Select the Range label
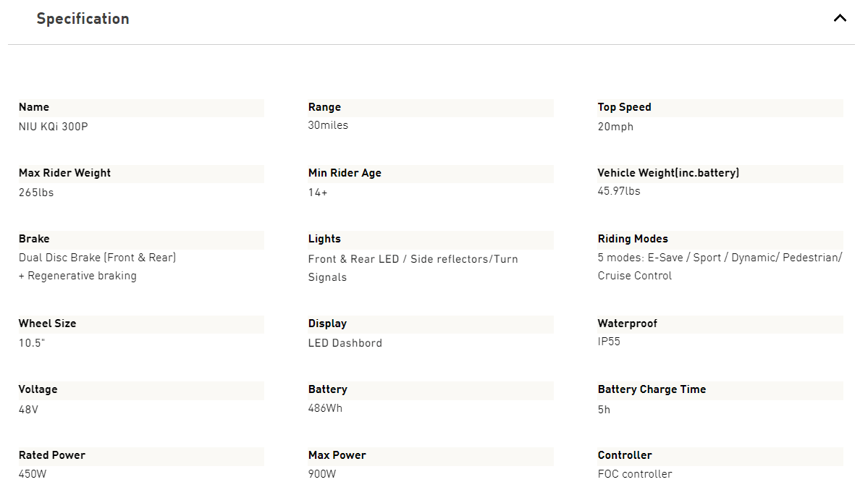Screen dimensions: 868x503 pyautogui.click(x=324, y=107)
